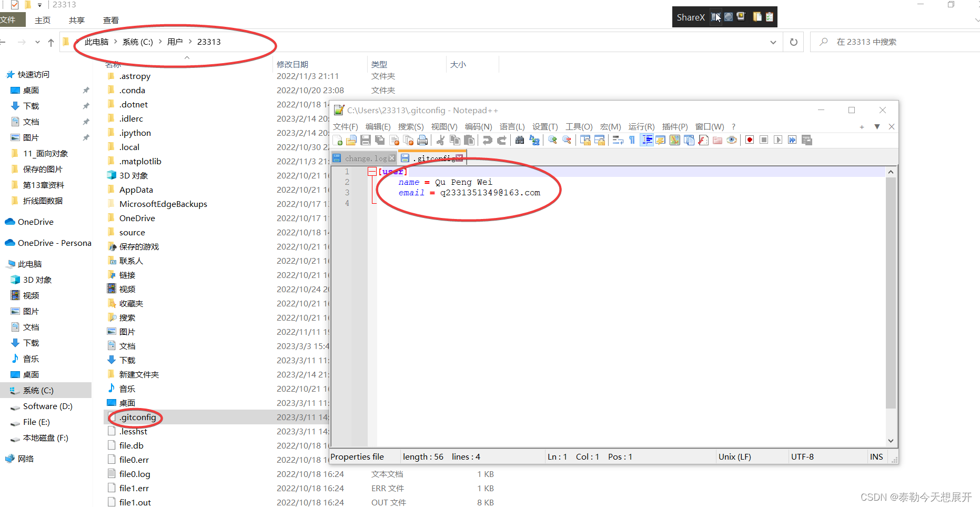
Task: Open the 搜索(S) menu
Action: click(411, 126)
